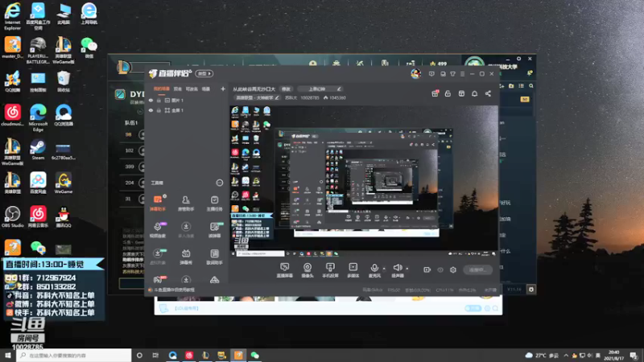644x362 pixels.
Task: Expand speaker options arrow
Action: 407,269
